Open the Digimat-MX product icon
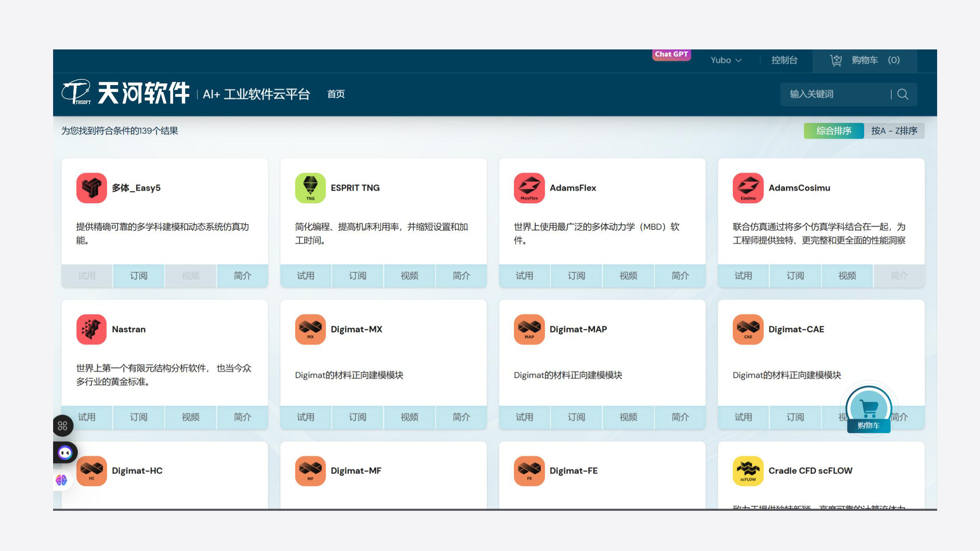The width and height of the screenshot is (980, 551). click(x=310, y=329)
